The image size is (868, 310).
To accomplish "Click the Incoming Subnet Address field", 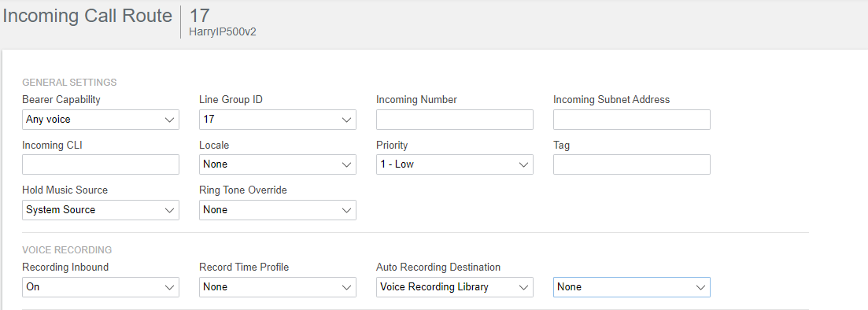I will [x=632, y=120].
